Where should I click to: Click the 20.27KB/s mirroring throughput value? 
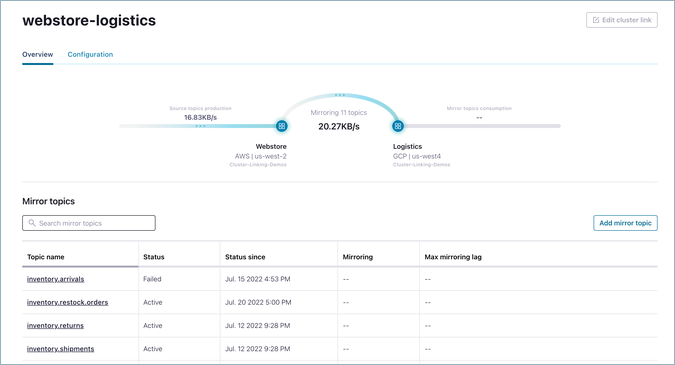(339, 127)
